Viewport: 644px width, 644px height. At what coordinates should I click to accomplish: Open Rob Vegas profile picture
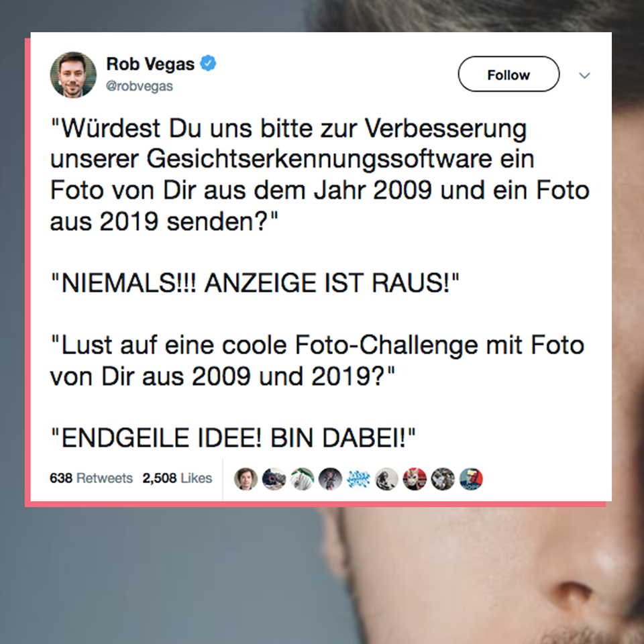[73, 74]
